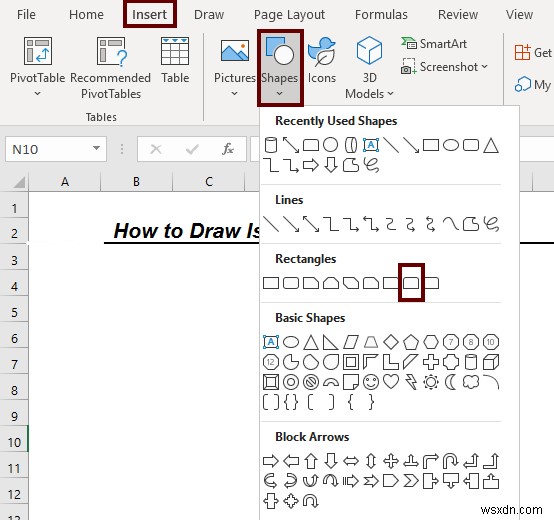Select the Curve shape in Lines
The width and height of the screenshot is (554, 520).
pyautogui.click(x=451, y=224)
